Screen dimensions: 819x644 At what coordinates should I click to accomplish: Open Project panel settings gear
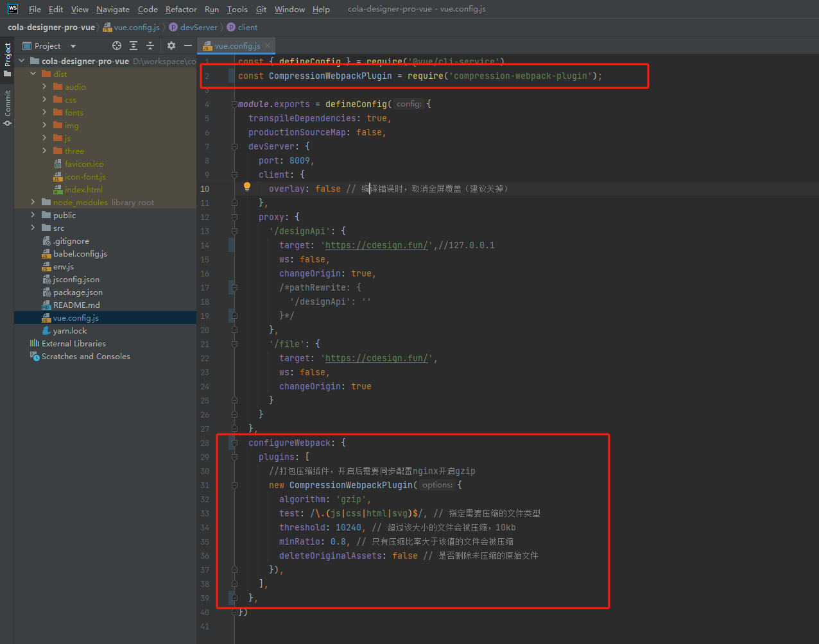171,46
